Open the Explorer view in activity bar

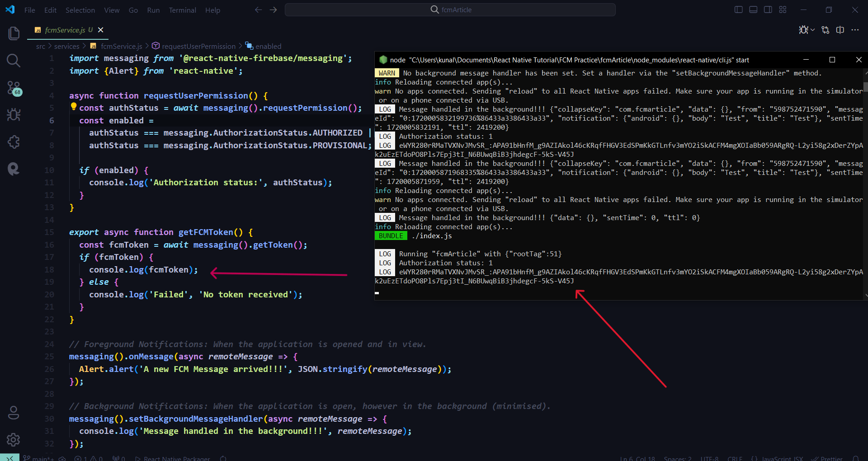14,33
